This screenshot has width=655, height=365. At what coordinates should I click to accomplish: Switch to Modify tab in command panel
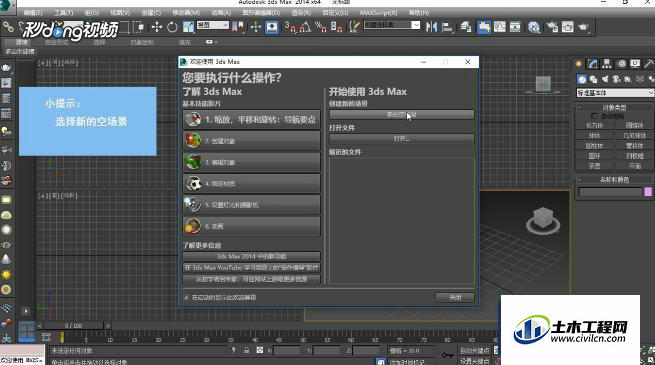(x=593, y=64)
